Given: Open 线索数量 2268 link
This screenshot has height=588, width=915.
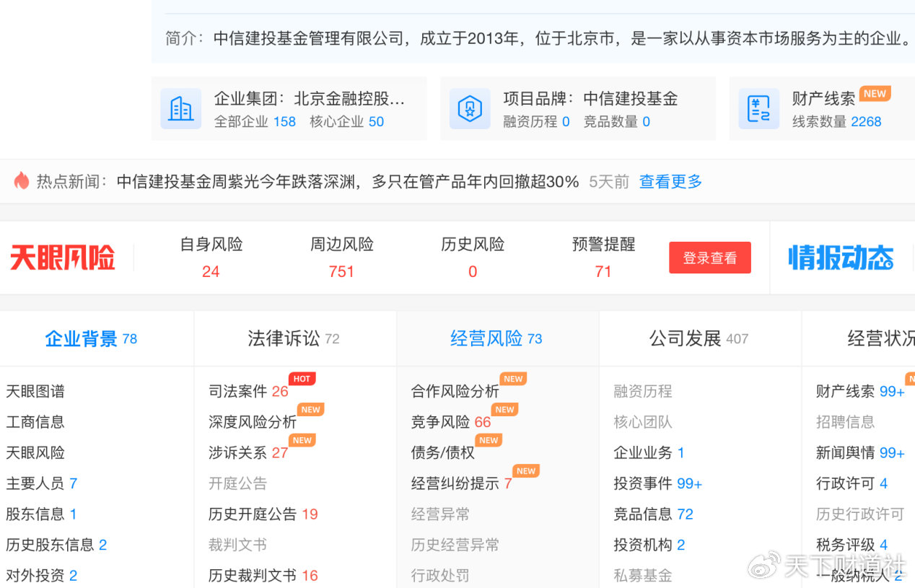Looking at the screenshot, I should (x=837, y=121).
